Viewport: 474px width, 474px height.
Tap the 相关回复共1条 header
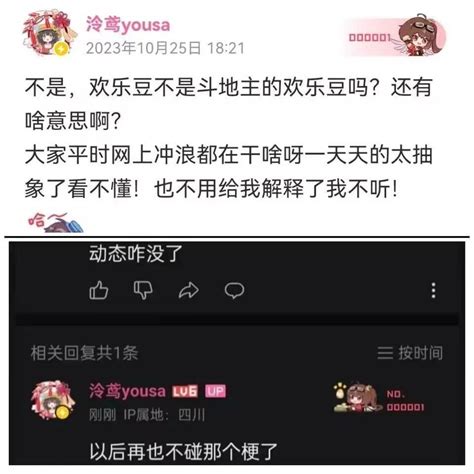tap(84, 353)
